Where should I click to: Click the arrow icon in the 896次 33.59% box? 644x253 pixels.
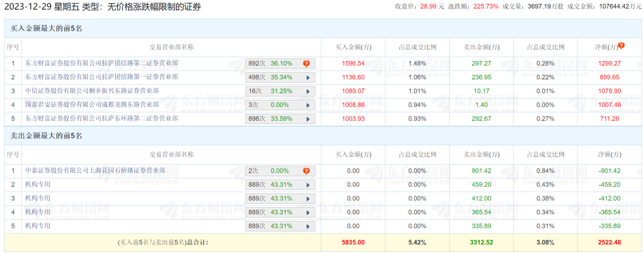tap(308, 119)
